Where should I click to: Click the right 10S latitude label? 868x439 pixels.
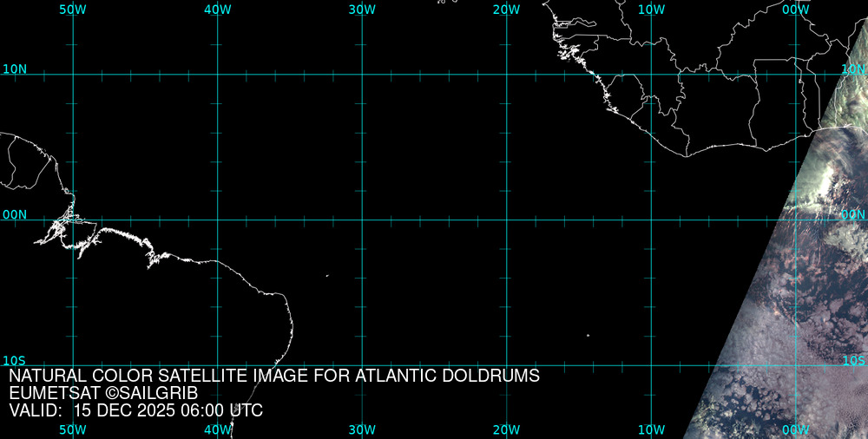tap(854, 360)
